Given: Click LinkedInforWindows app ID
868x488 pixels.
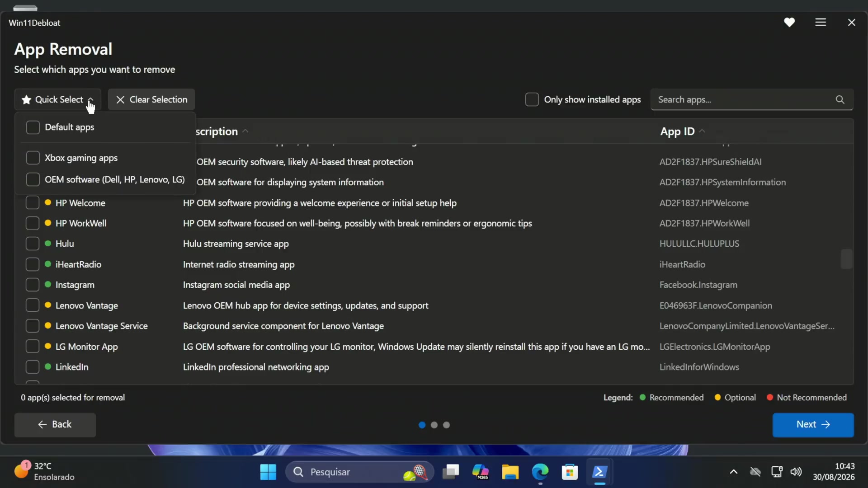Looking at the screenshot, I should click(x=699, y=367).
